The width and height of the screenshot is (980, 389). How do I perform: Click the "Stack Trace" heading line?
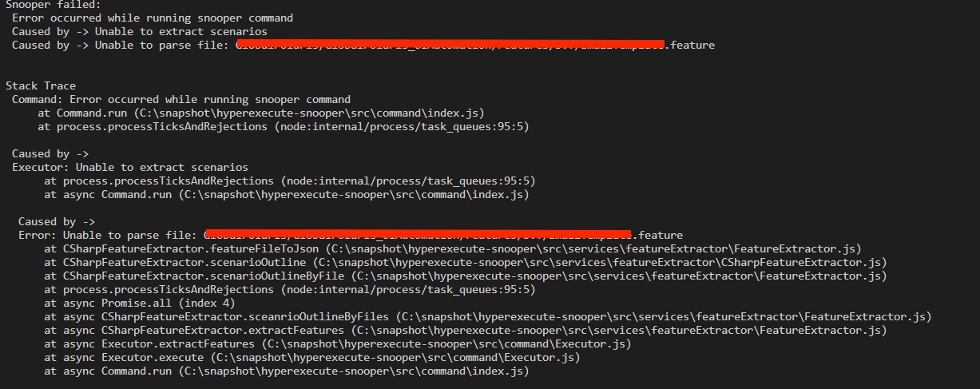tap(41, 85)
